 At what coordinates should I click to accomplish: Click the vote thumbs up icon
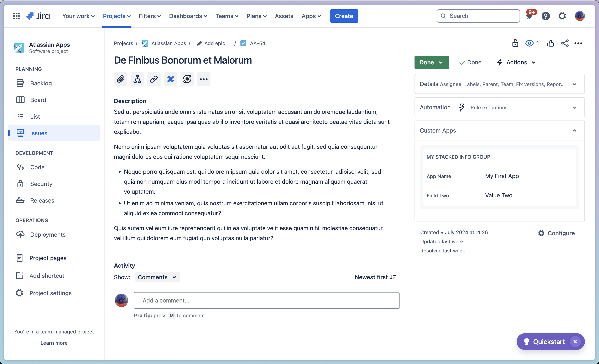tap(551, 43)
